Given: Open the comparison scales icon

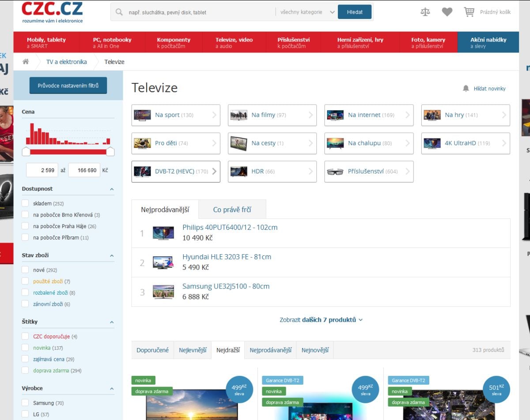Looking at the screenshot, I should [424, 11].
